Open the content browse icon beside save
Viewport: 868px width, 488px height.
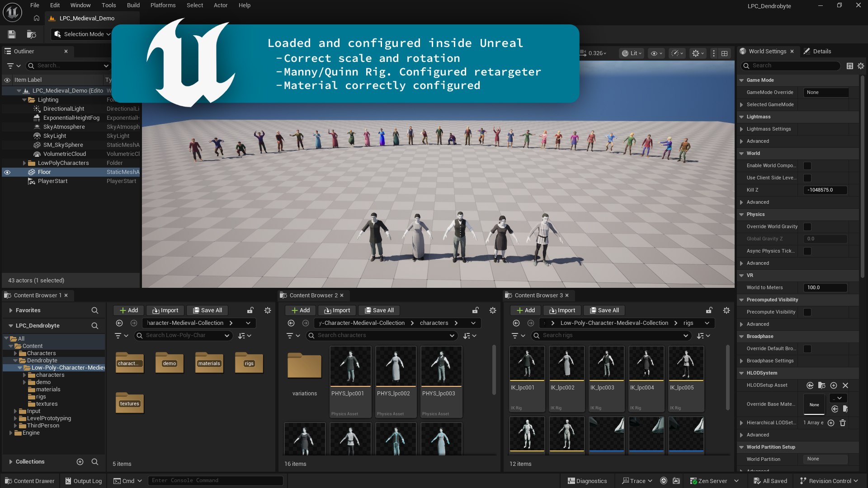tap(31, 34)
